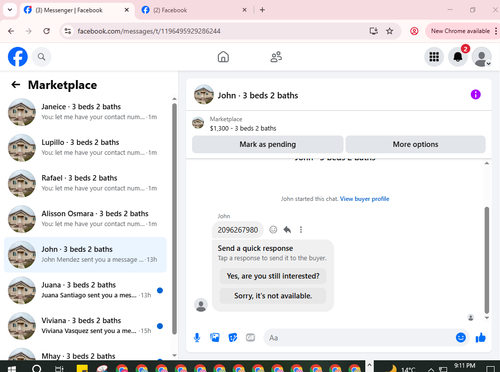Click the message input field Aa

pyautogui.click(x=359, y=338)
